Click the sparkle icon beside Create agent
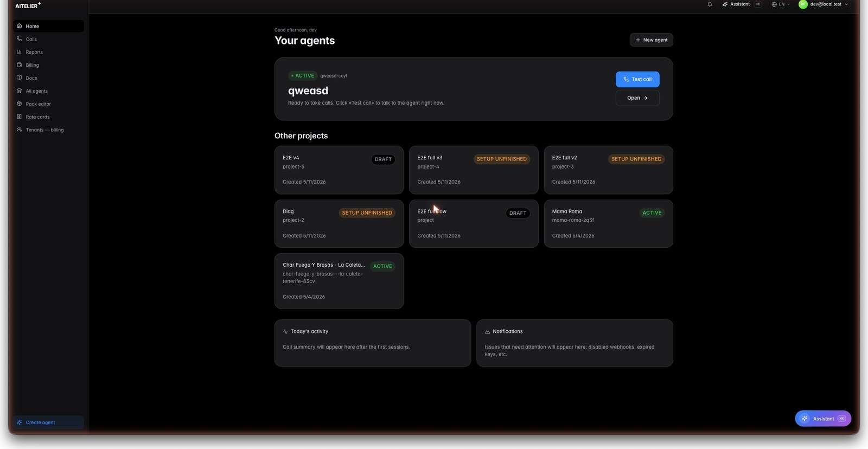 [x=20, y=422]
